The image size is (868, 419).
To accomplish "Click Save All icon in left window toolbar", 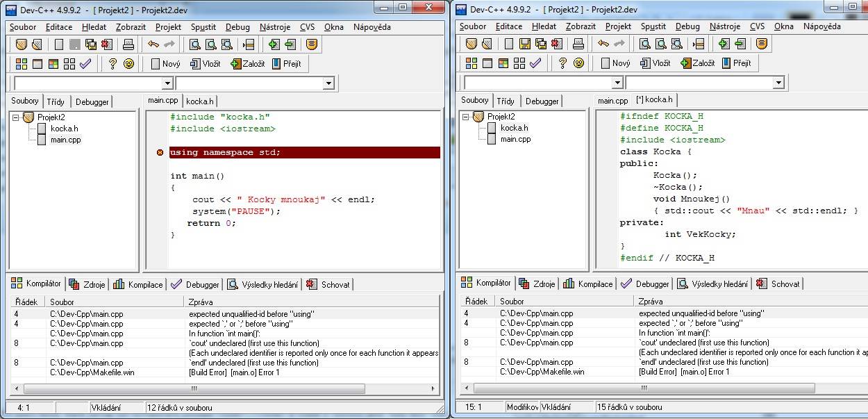I will pyautogui.click(x=90, y=44).
